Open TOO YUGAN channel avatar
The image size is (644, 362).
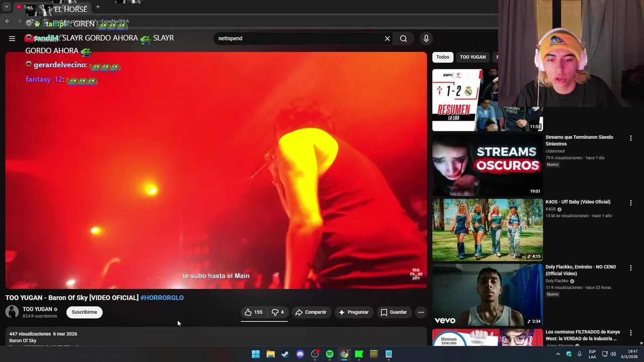click(12, 312)
